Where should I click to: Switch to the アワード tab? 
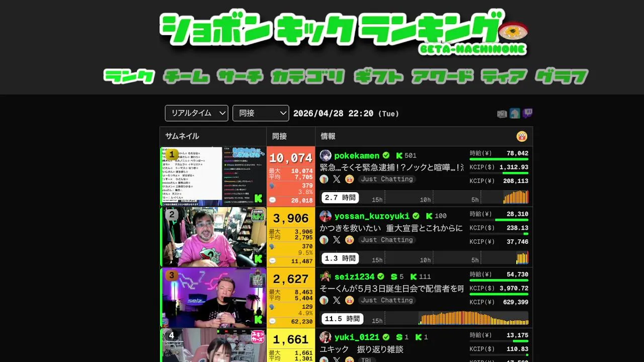pos(443,76)
